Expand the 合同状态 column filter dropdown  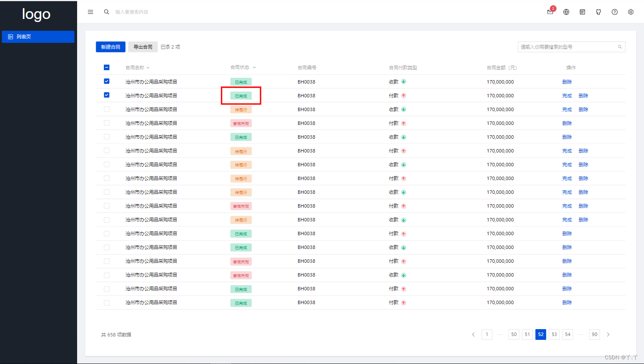(x=254, y=67)
